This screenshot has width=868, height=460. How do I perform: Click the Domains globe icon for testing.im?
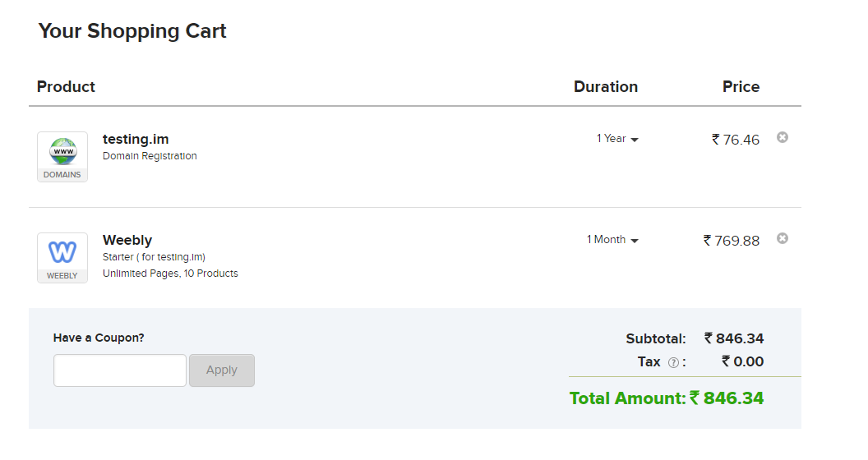[x=62, y=156]
